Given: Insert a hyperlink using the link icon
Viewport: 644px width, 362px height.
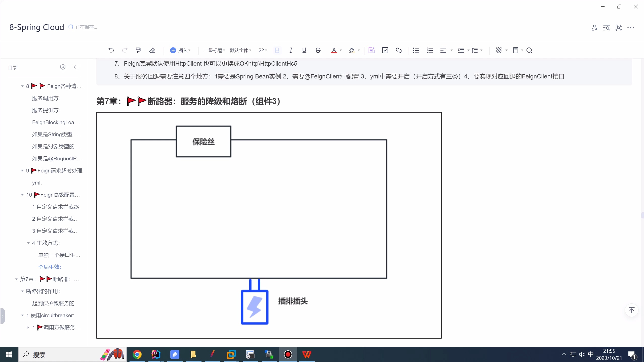Looking at the screenshot, I should point(399,50).
